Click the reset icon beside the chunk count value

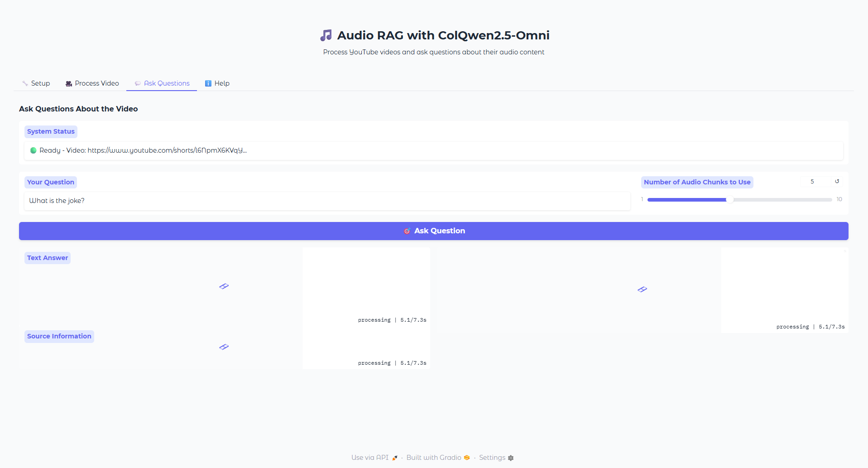[837, 181]
